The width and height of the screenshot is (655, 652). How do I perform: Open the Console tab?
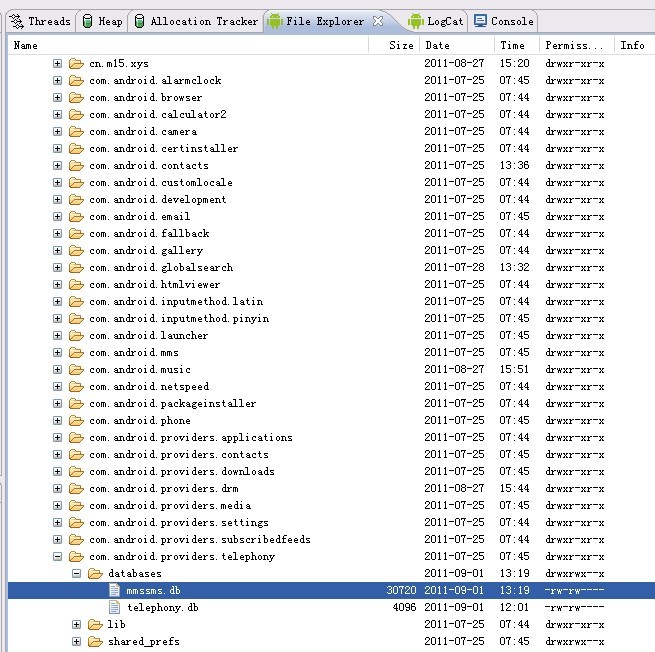coord(504,21)
